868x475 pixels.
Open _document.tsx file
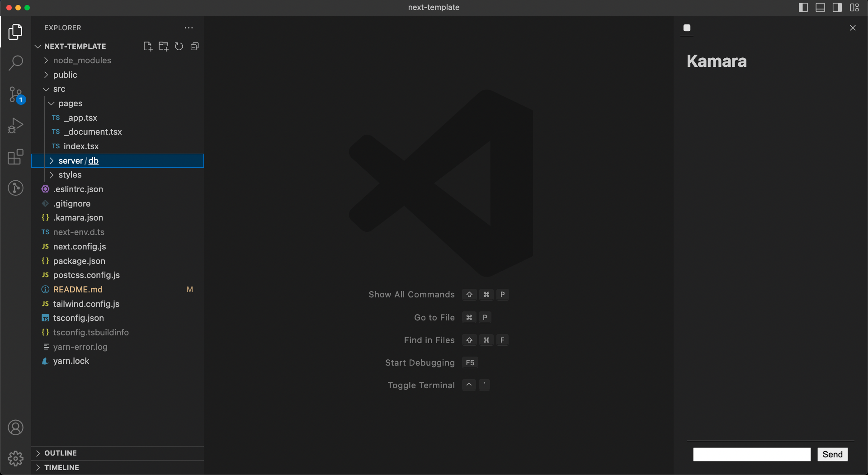click(x=117, y=132)
